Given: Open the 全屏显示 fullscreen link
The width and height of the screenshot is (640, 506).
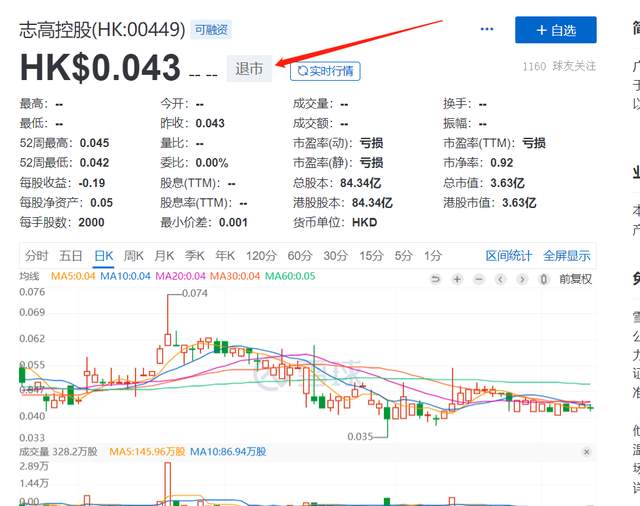Looking at the screenshot, I should [x=567, y=256].
